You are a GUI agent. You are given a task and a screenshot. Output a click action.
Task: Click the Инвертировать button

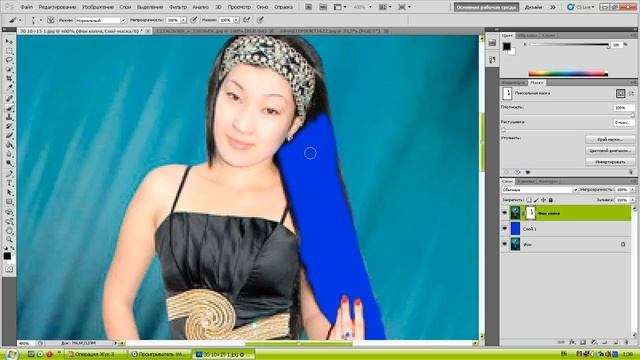coord(610,162)
